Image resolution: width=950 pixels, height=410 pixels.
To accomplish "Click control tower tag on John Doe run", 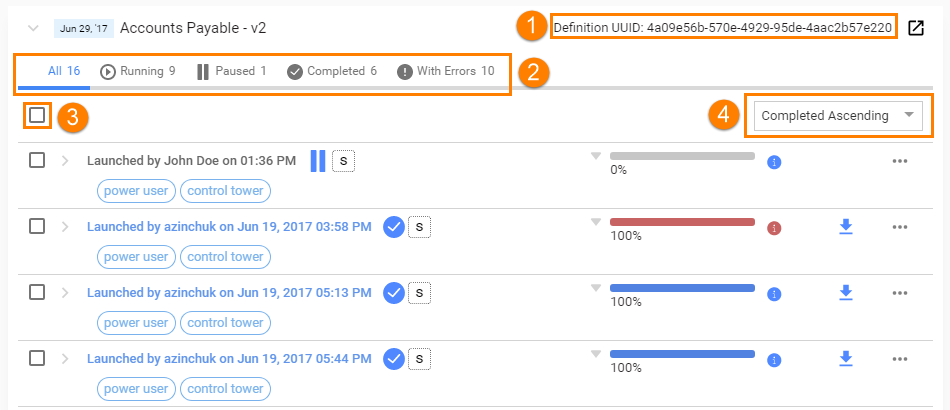I will pos(225,191).
